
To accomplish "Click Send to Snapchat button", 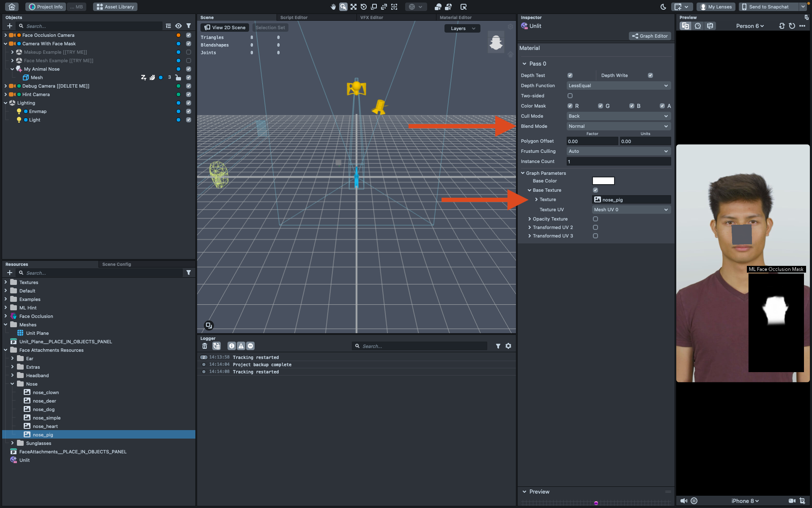I will click(768, 7).
